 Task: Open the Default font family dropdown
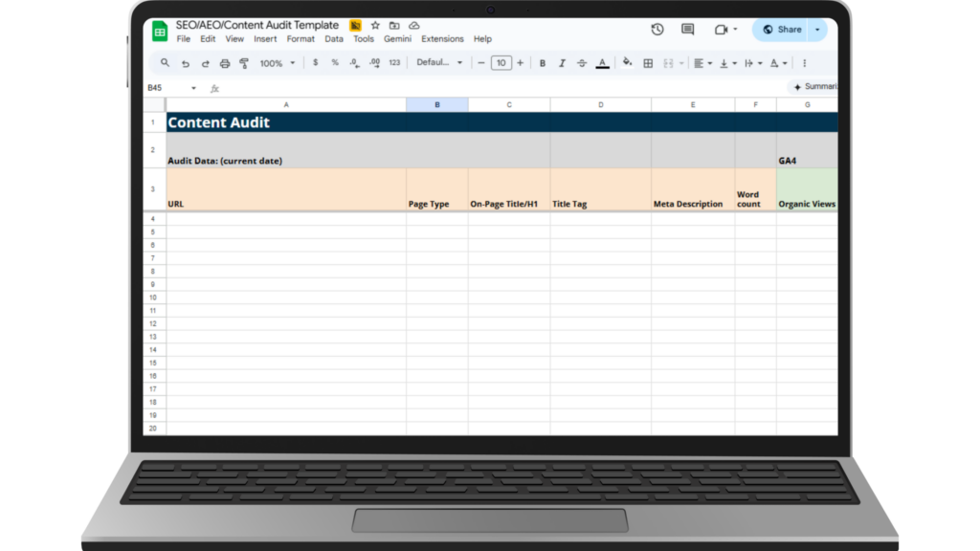439,63
